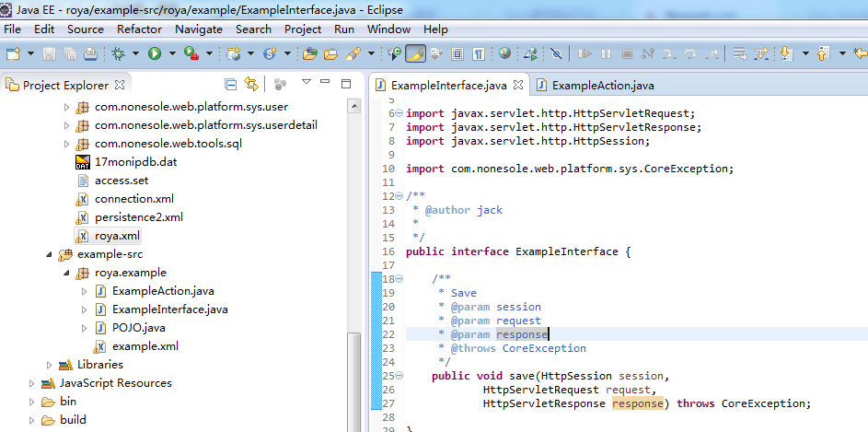
Task: Expand the Libraries node
Action: 50,365
